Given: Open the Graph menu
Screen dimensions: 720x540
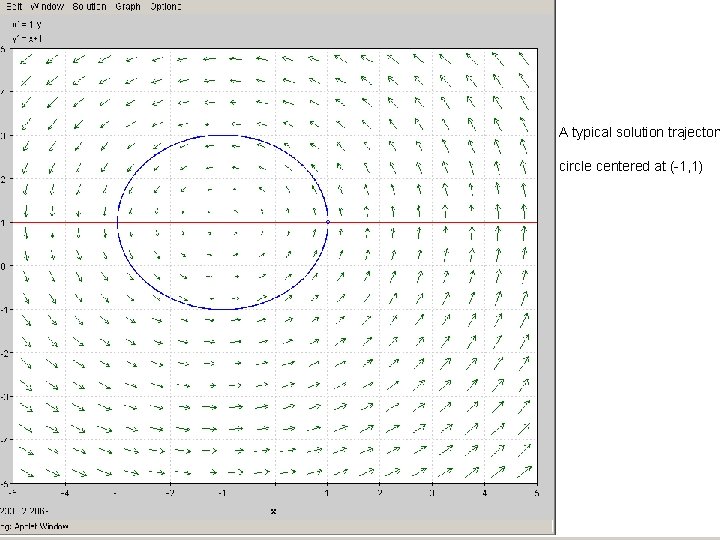Looking at the screenshot, I should click(128, 6).
